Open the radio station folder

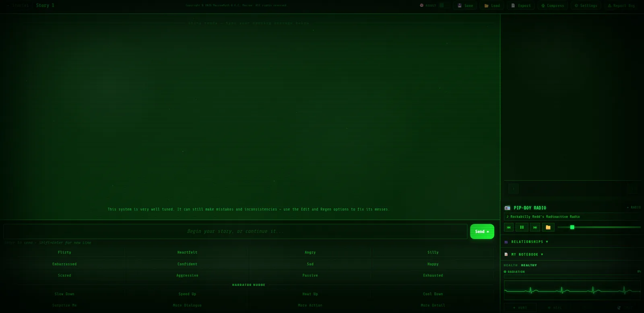click(548, 227)
